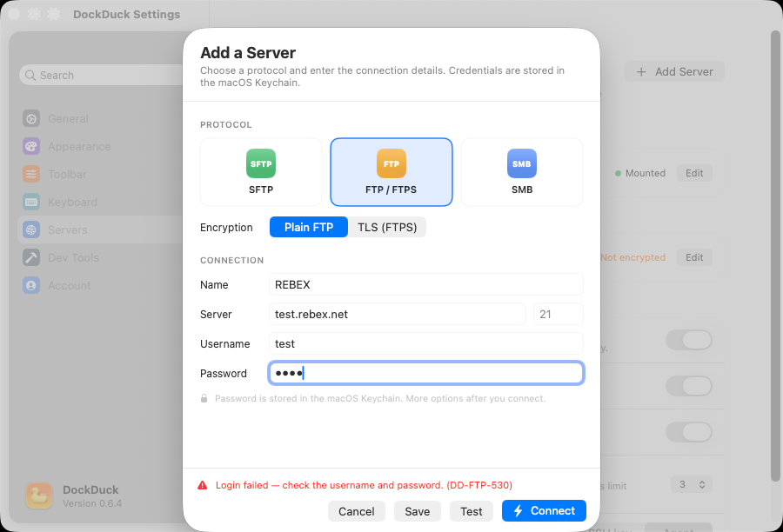Image resolution: width=783 pixels, height=532 pixels.
Task: Focus the Password field
Action: click(426, 373)
